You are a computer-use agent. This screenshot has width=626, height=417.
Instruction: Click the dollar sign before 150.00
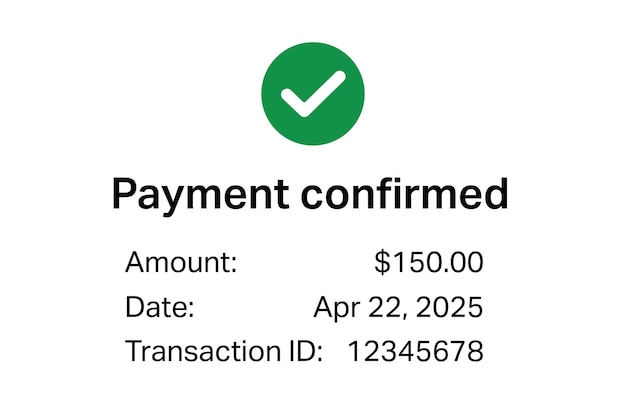pos(382,262)
